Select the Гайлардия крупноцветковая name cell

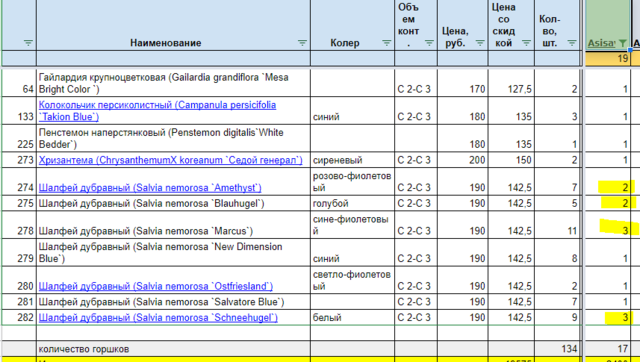[173, 83]
